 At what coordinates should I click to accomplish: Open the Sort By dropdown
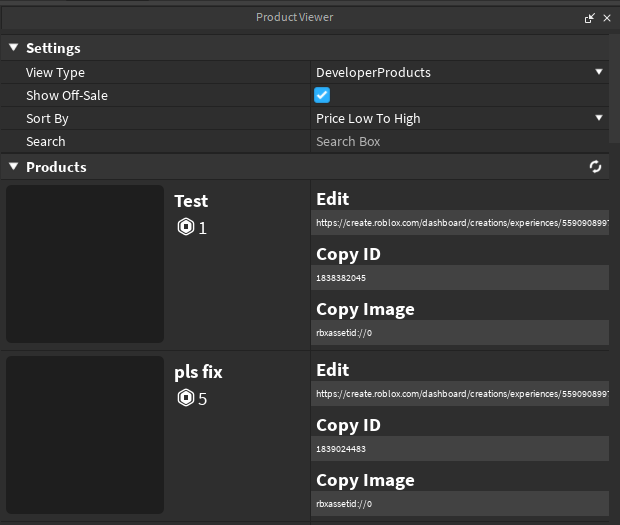(459, 119)
